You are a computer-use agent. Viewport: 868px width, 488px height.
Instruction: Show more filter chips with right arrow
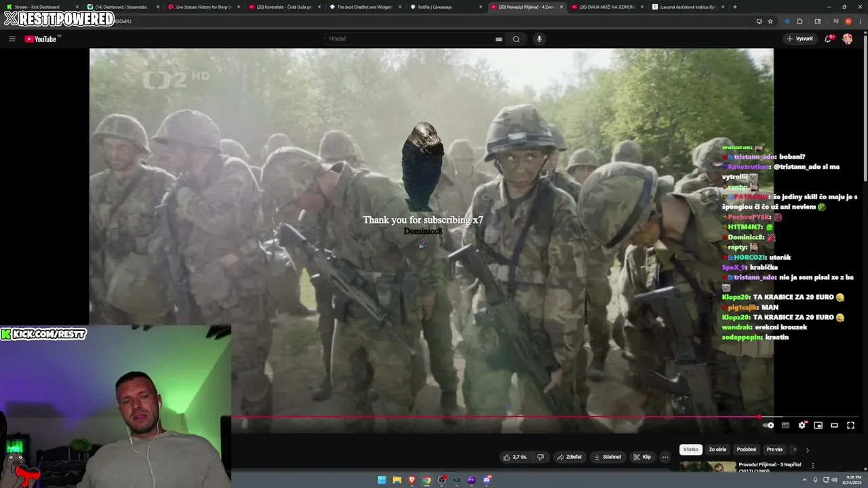pyautogui.click(x=807, y=449)
